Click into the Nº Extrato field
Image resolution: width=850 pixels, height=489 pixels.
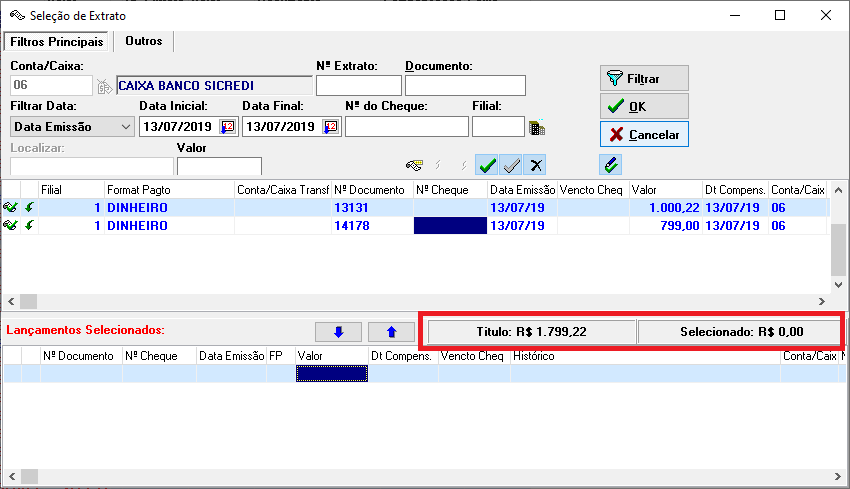pyautogui.click(x=357, y=86)
